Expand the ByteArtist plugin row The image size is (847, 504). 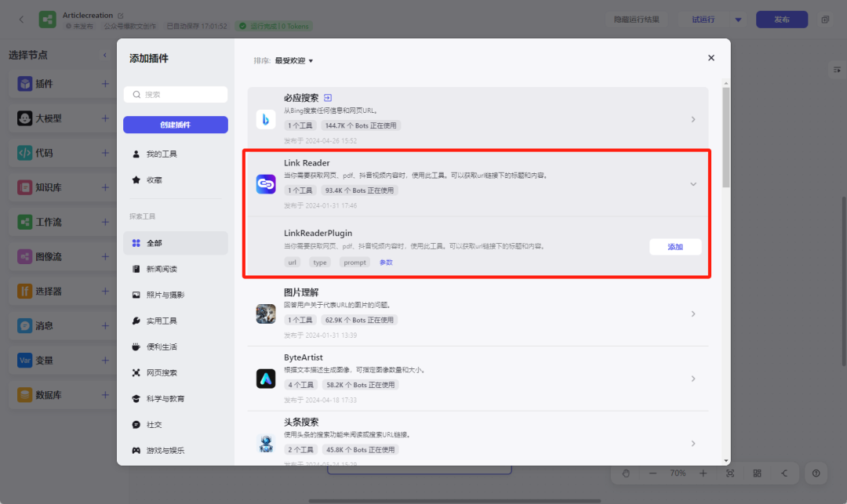point(693,379)
